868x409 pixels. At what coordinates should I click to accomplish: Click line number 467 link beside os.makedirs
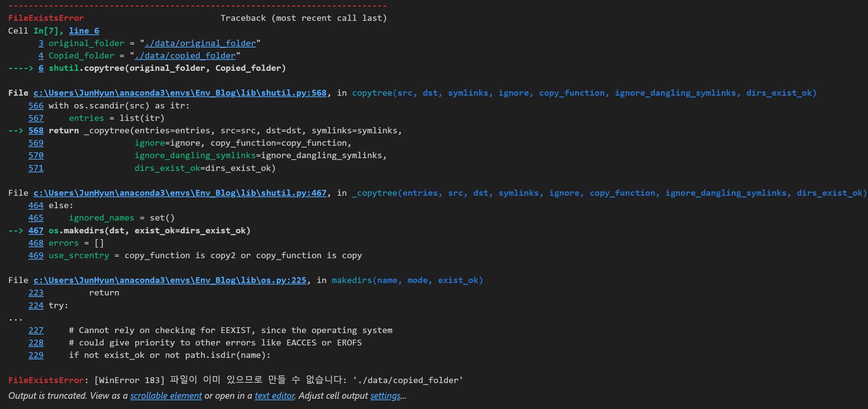[36, 230]
